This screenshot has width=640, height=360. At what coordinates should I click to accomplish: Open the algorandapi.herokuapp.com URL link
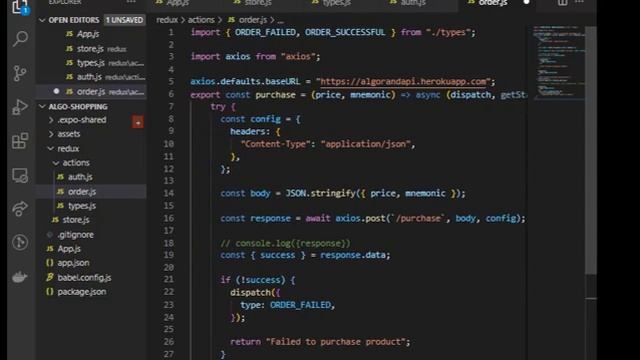[403, 81]
